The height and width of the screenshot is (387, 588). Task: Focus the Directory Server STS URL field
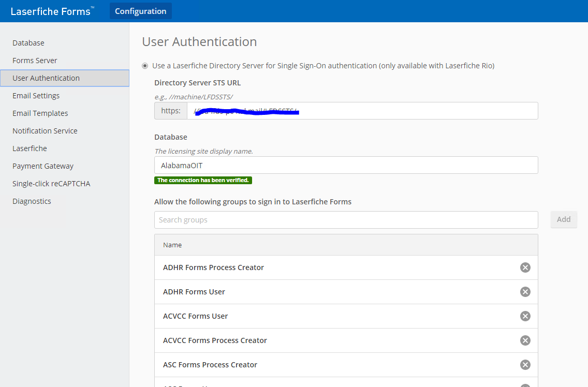[x=362, y=111]
